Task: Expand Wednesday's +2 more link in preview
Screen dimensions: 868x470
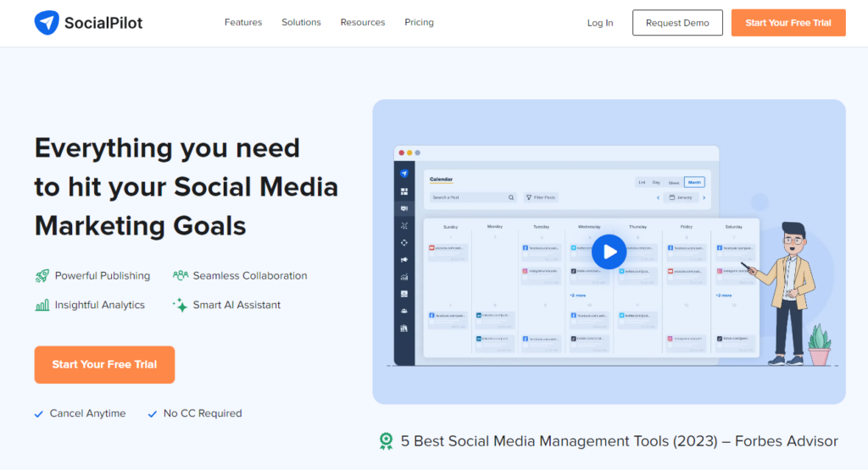Action: click(x=577, y=296)
